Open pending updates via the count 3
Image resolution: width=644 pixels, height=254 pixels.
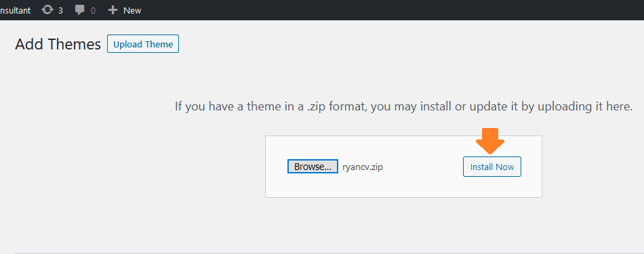coord(60,10)
